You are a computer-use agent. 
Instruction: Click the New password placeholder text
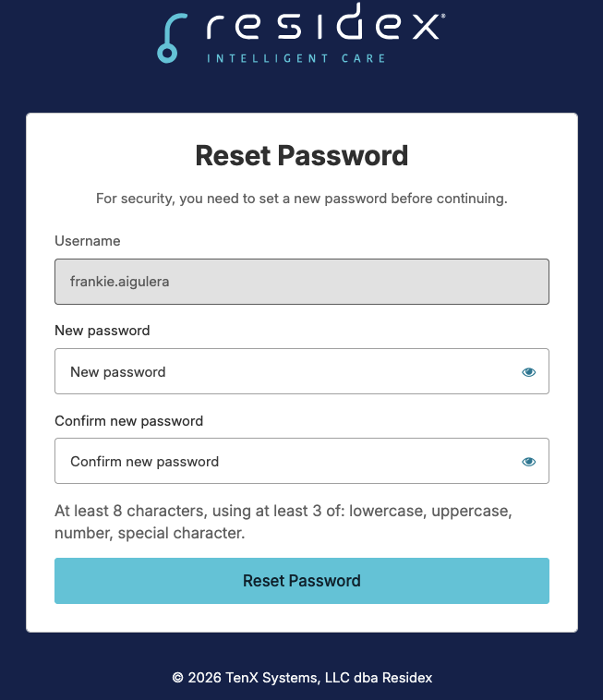118,372
